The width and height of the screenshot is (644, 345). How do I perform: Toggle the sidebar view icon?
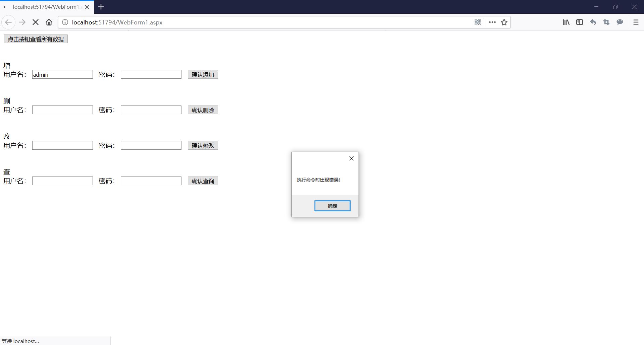click(580, 22)
